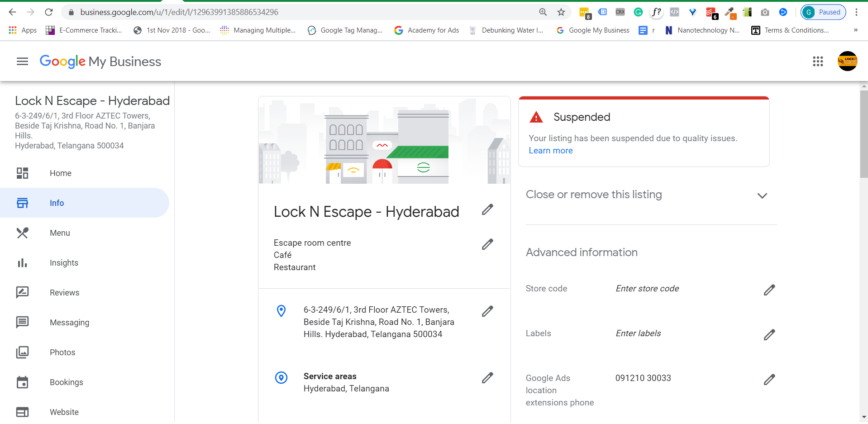Edit the labels pencil icon

[x=769, y=334]
